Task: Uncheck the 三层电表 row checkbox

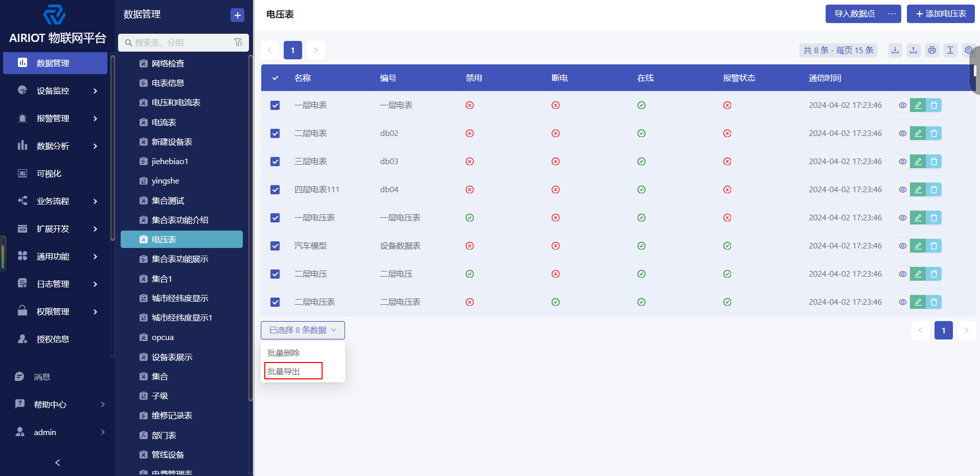Action: pos(275,162)
